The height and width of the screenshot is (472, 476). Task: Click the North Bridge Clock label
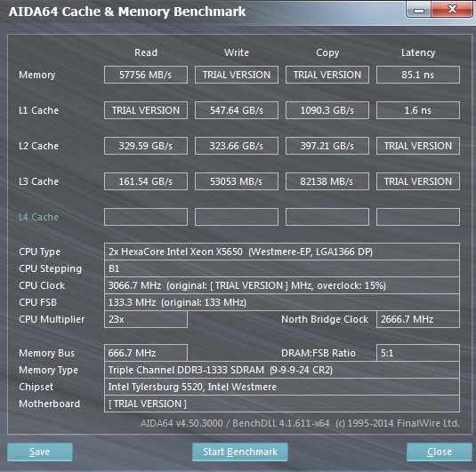click(x=325, y=319)
